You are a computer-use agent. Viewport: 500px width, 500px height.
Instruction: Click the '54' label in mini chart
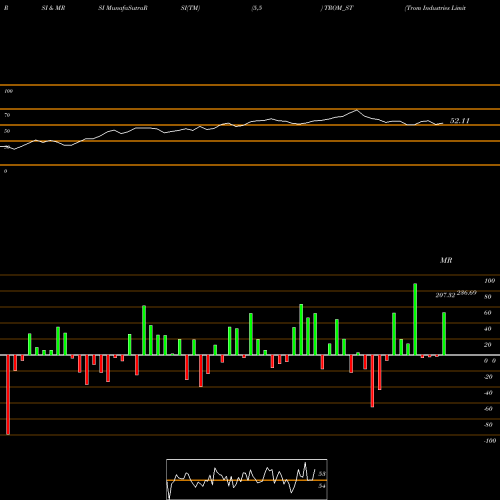tap(322, 486)
